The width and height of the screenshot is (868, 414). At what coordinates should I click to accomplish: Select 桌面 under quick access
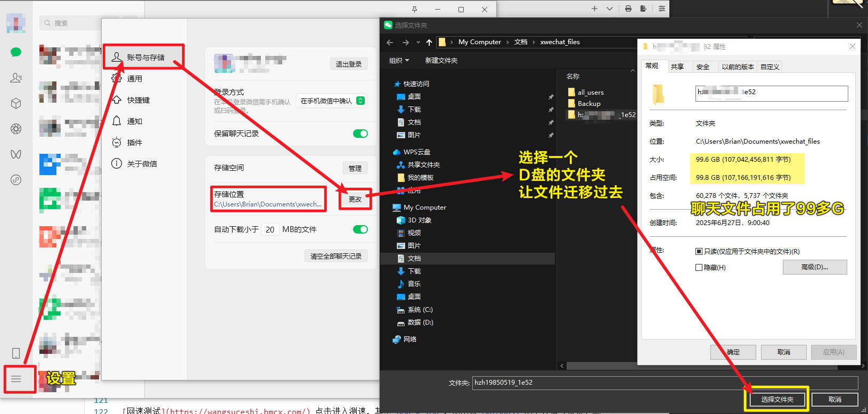pyautogui.click(x=414, y=97)
